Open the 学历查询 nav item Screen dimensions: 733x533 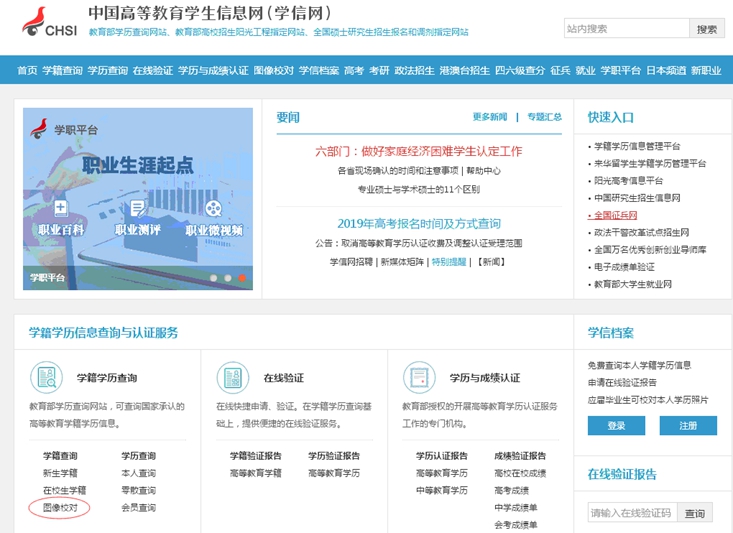coord(108,71)
